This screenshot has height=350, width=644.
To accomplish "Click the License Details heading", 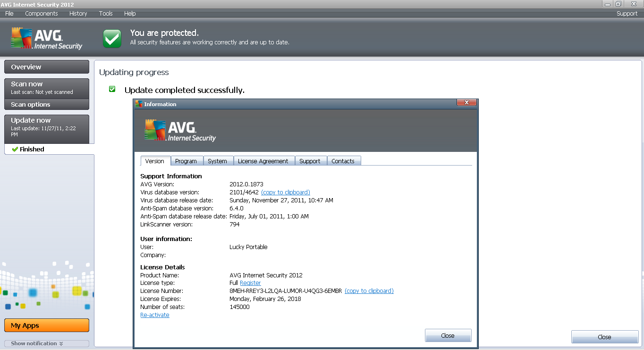I will coord(162,267).
